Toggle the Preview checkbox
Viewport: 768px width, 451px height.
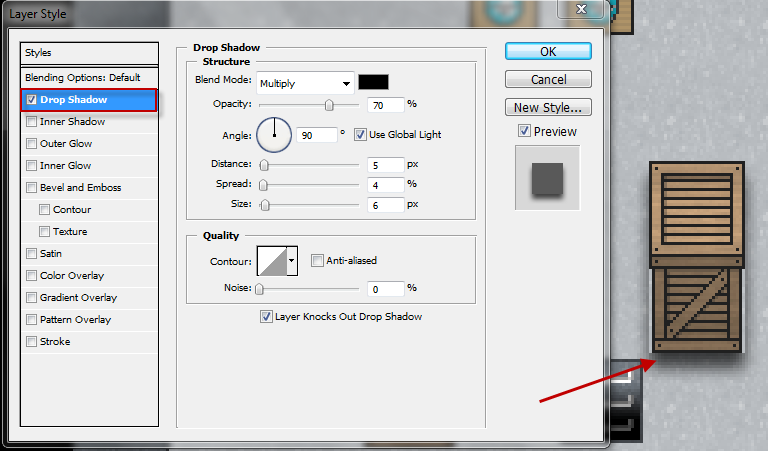coord(525,131)
